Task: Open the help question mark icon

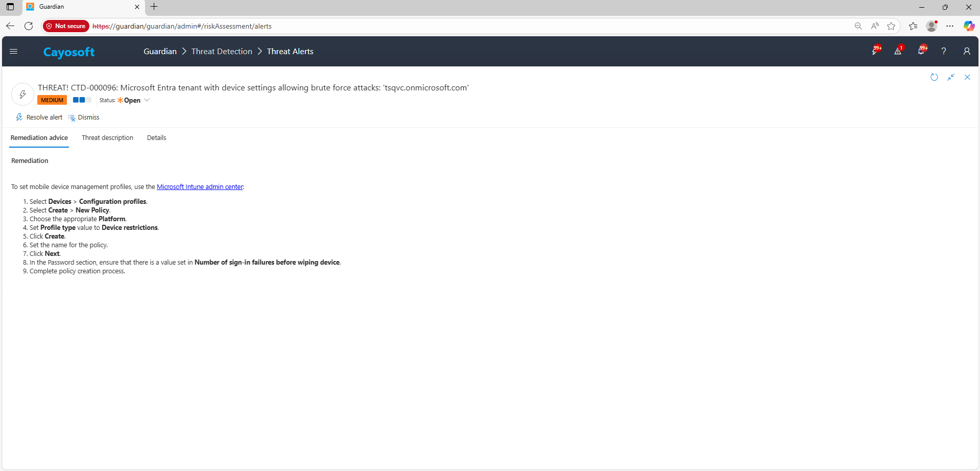Action: 944,51
